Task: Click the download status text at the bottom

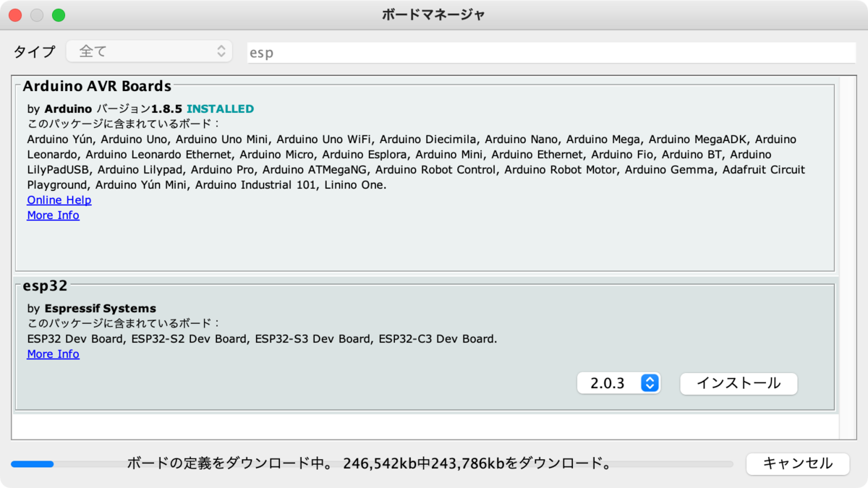Action: coord(370,463)
